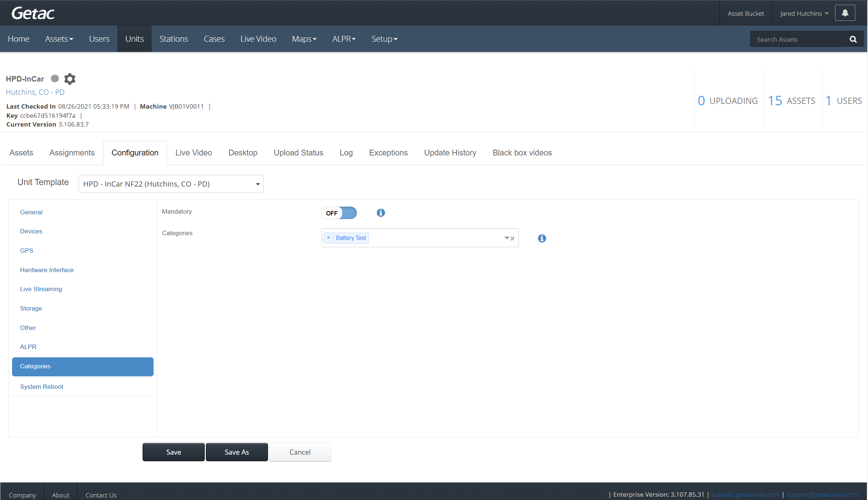Clear all selected categories

(513, 238)
